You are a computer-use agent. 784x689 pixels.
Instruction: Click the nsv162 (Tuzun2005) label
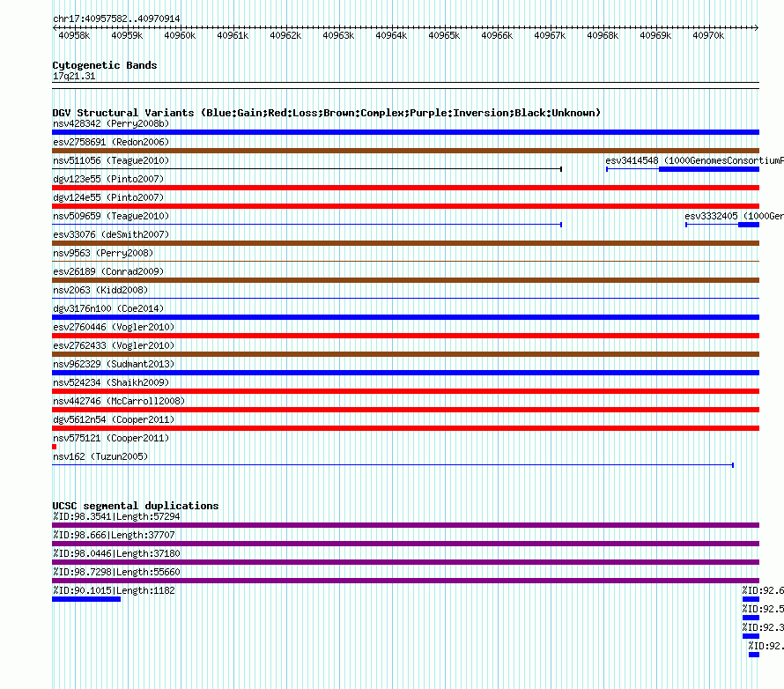pos(100,456)
